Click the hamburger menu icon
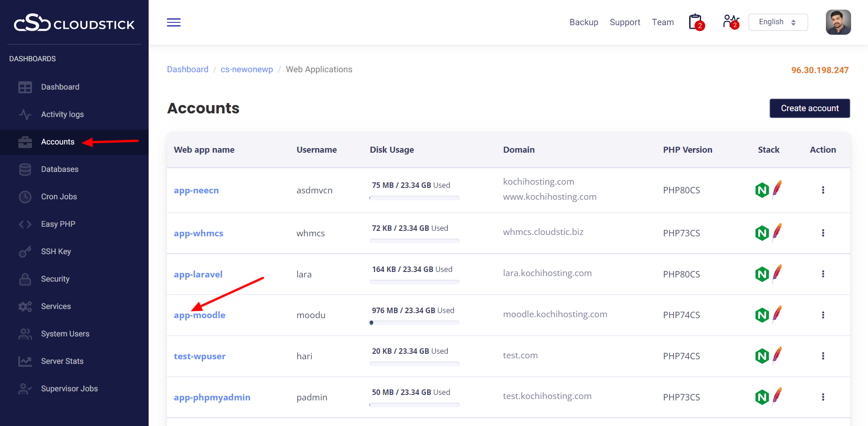 tap(174, 22)
